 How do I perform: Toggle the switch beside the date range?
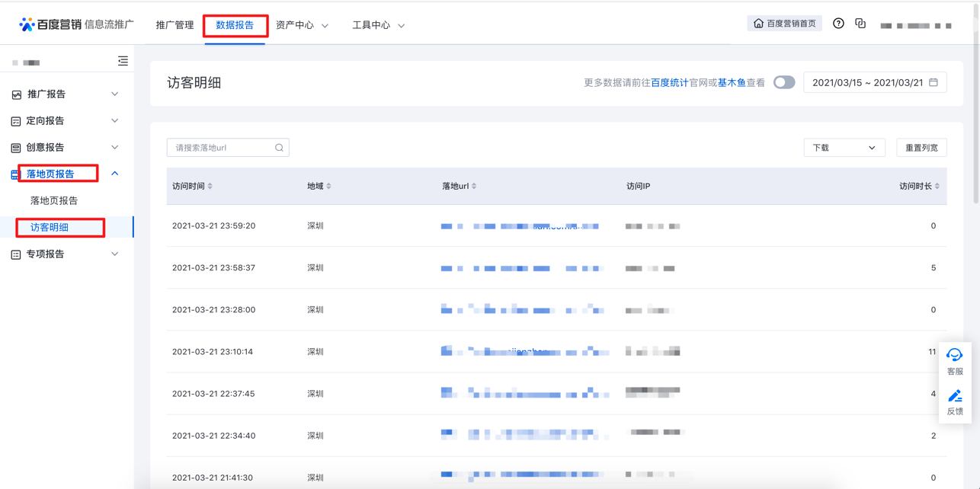784,82
